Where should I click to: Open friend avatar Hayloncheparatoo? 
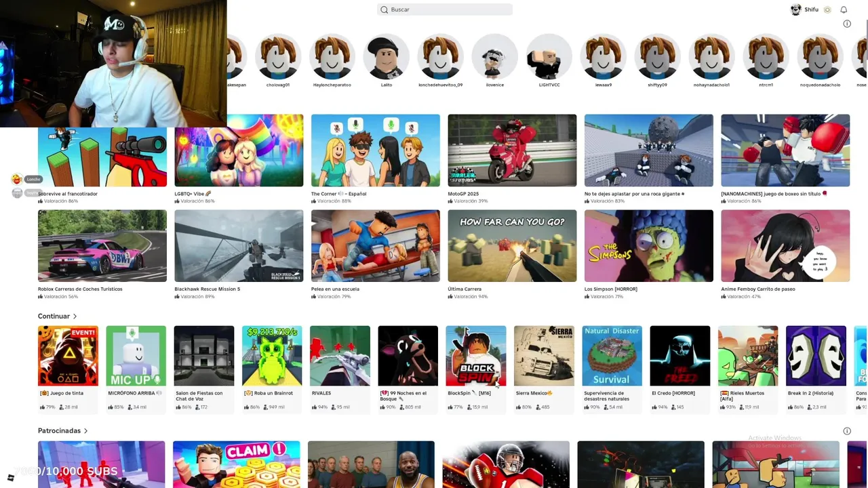[332, 57]
